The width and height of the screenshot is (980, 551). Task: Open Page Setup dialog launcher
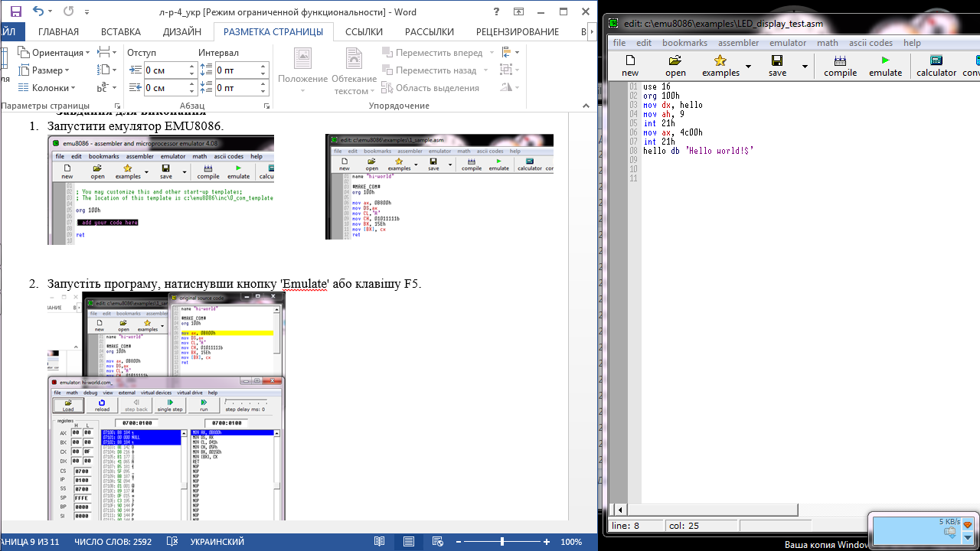pyautogui.click(x=117, y=106)
